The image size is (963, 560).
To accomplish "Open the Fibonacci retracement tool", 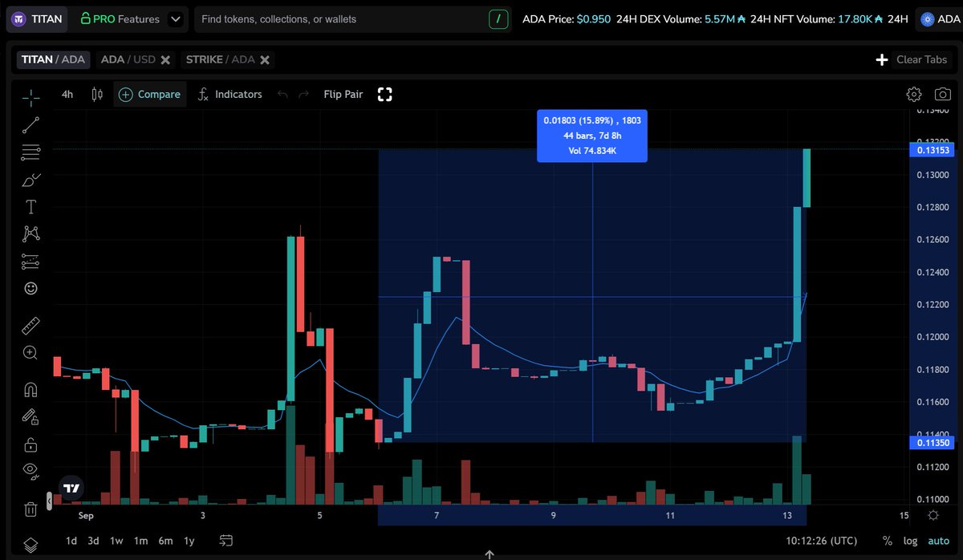I will coord(30,152).
